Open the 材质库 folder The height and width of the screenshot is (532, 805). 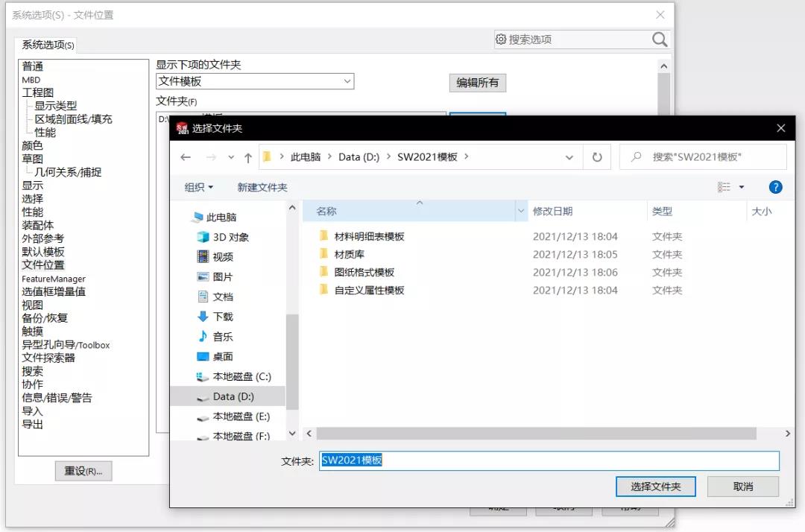349,254
